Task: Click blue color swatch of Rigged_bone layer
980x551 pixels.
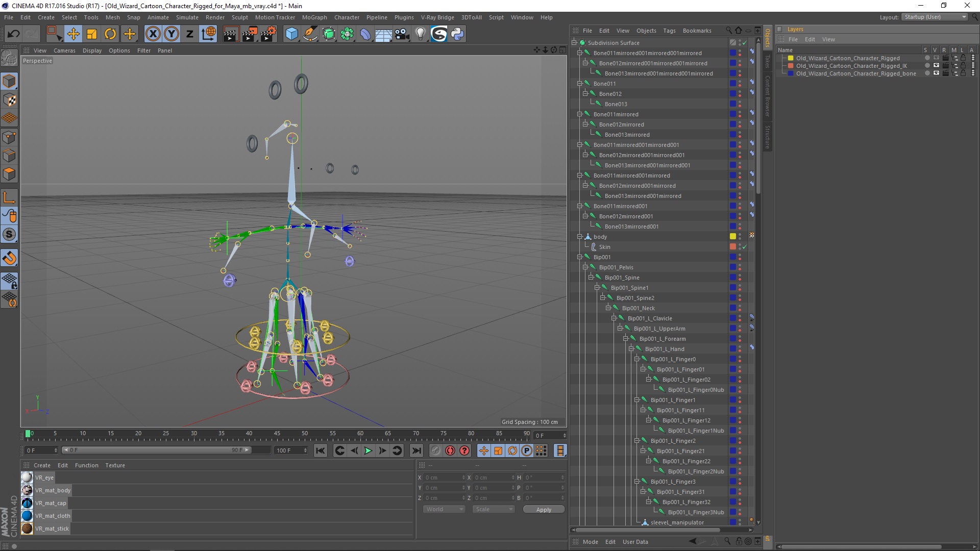Action: click(x=791, y=73)
